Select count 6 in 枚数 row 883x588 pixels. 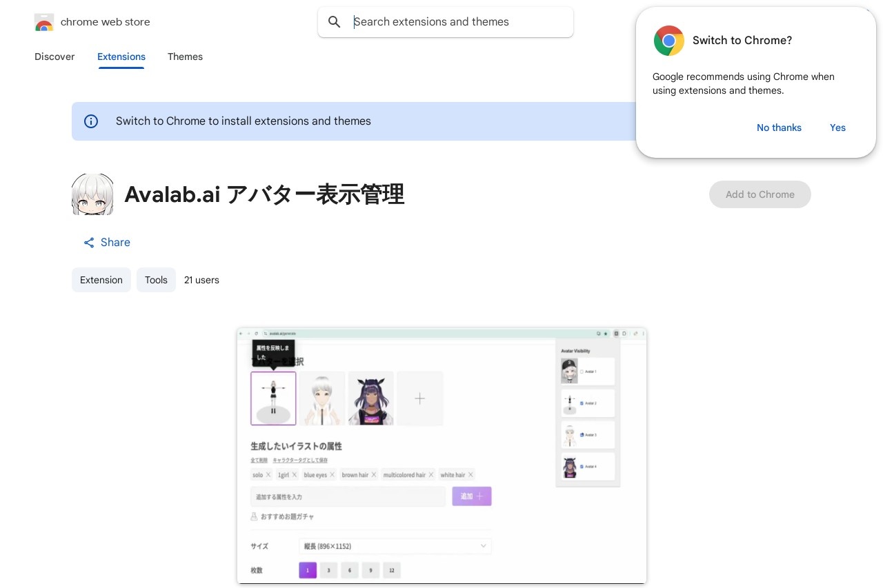click(x=350, y=570)
